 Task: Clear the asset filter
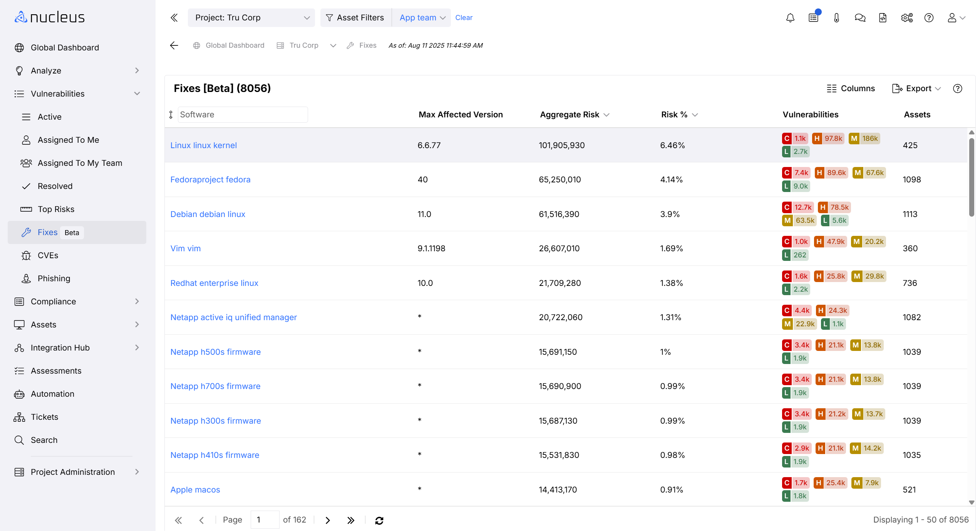point(464,18)
